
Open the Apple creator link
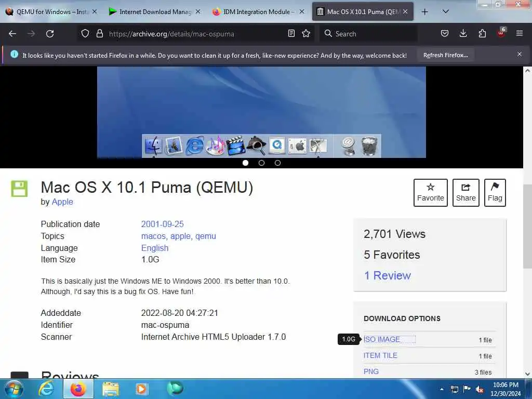(x=62, y=202)
